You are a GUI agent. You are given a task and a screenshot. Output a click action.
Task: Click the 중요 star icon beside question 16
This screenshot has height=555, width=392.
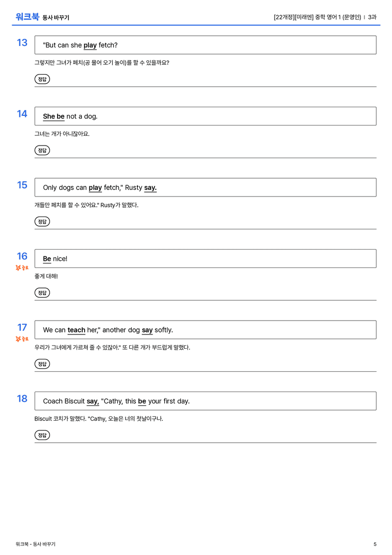point(18,268)
